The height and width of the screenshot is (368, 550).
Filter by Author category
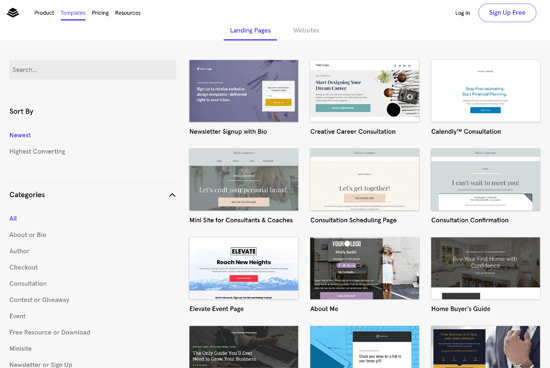point(19,251)
